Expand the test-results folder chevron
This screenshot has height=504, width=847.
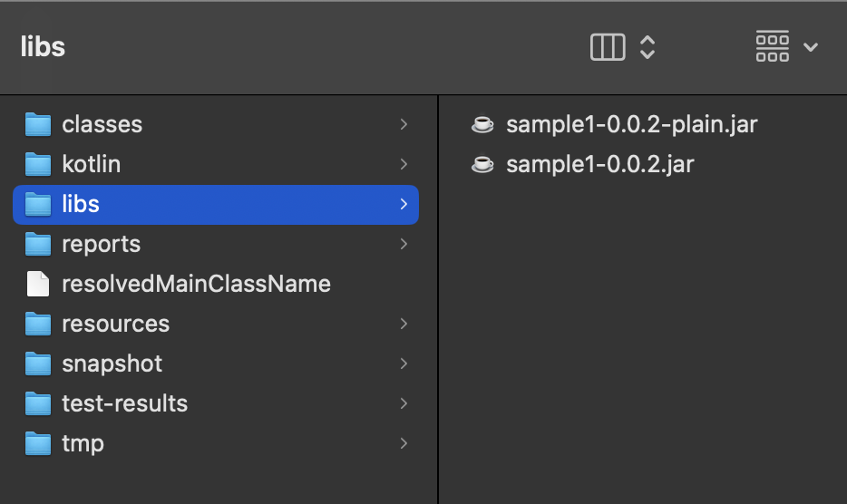tap(404, 403)
